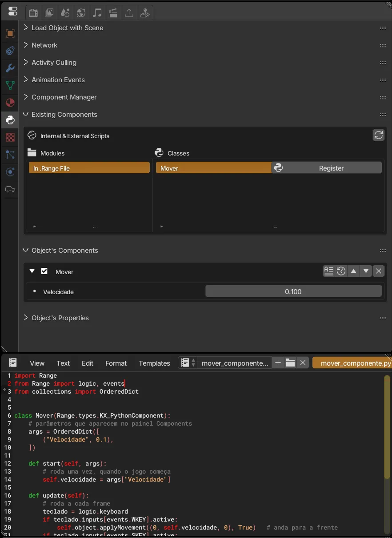Select the Python components tab with the snake logo icon
The width and height of the screenshot is (392, 538).
pyautogui.click(x=10, y=120)
